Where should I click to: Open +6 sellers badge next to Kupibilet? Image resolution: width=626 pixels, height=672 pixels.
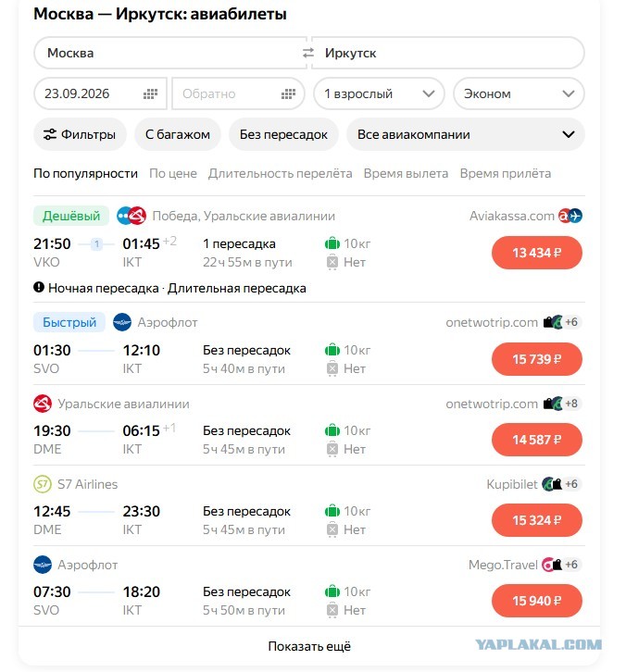(x=571, y=484)
